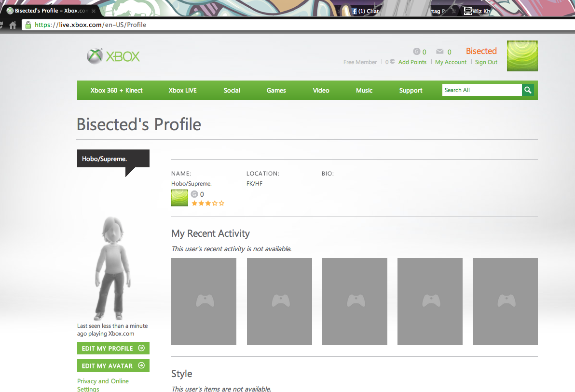The width and height of the screenshot is (575, 392).
Task: Open Privacy and Online Settings link
Action: (x=103, y=385)
